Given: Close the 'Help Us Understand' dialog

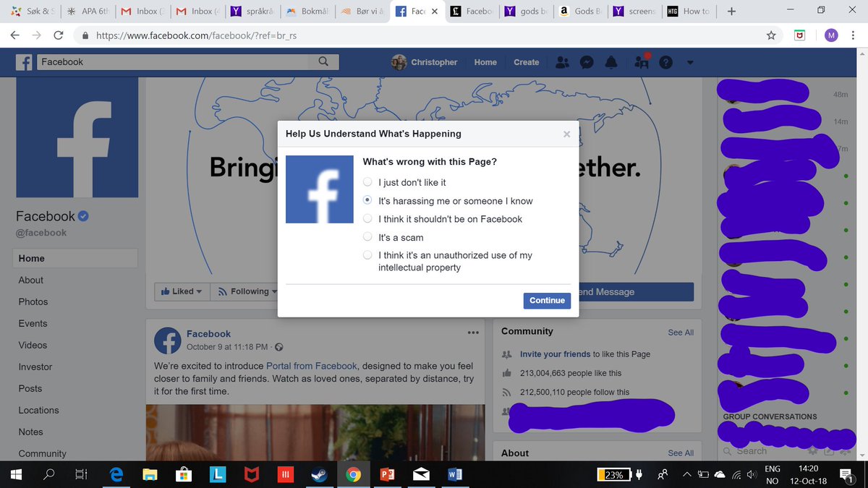Looking at the screenshot, I should [566, 134].
